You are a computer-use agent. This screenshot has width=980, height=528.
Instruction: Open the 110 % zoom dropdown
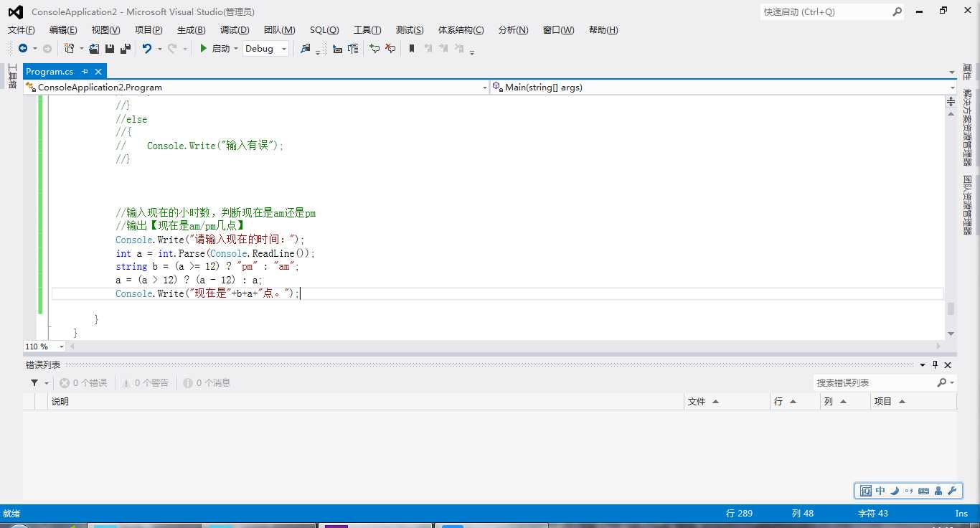[61, 346]
